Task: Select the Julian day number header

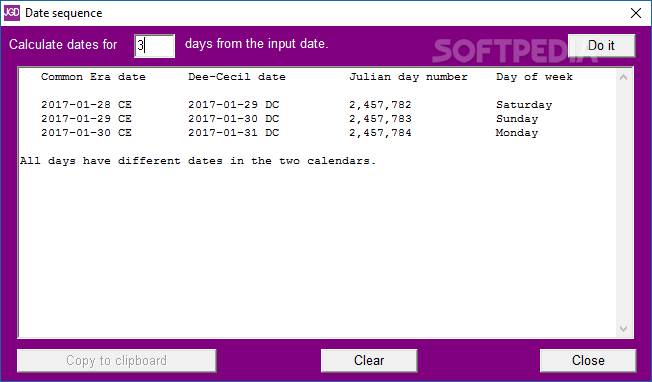Action: pos(408,77)
